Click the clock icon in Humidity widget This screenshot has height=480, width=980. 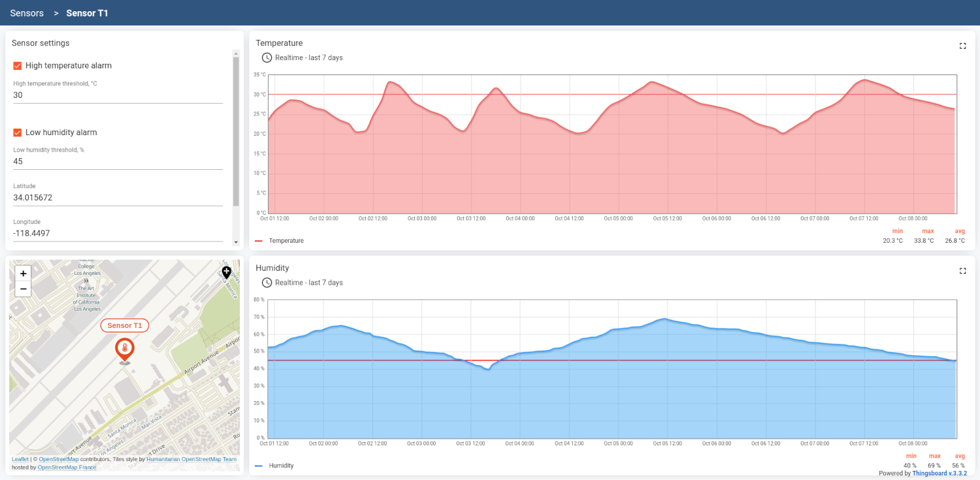click(x=267, y=283)
